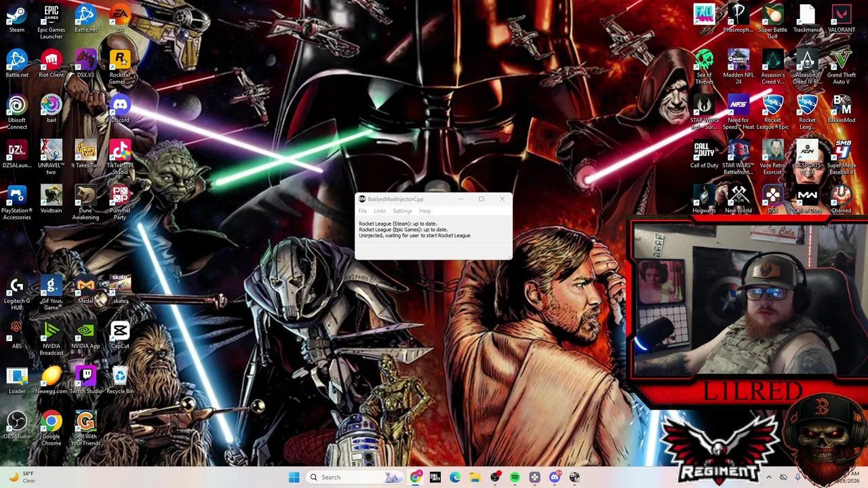Minimize the BakkesModInjectorCpp window
The image size is (868, 488).
pyautogui.click(x=461, y=199)
